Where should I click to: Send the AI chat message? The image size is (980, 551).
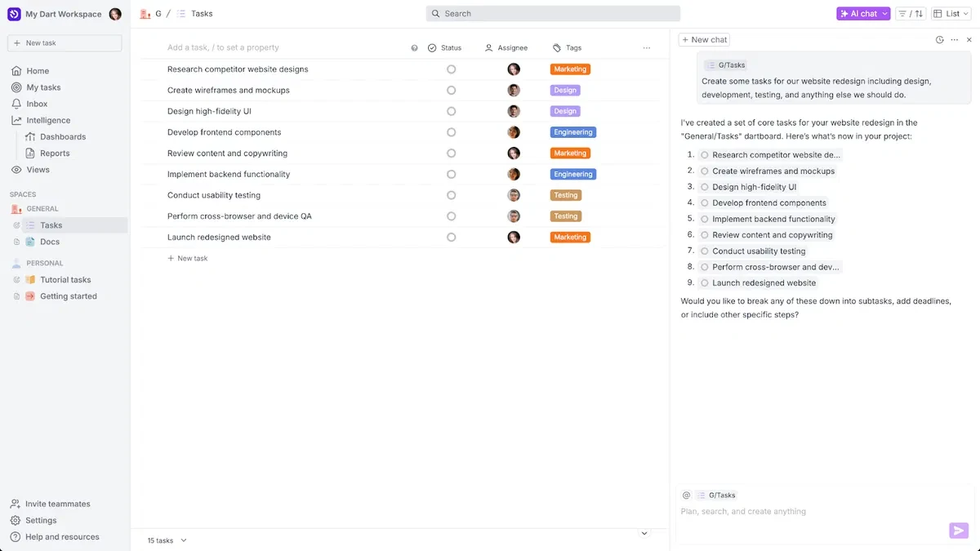pyautogui.click(x=958, y=531)
